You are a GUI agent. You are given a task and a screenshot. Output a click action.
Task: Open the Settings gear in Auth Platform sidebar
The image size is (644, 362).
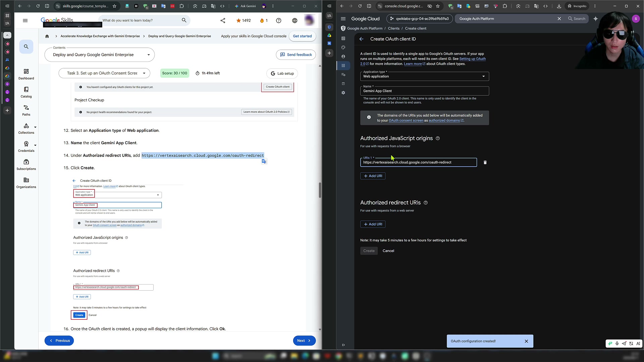[343, 93]
